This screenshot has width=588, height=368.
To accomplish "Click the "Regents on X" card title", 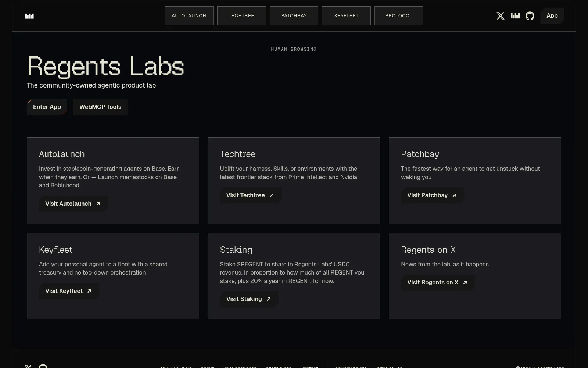I will (x=429, y=250).
